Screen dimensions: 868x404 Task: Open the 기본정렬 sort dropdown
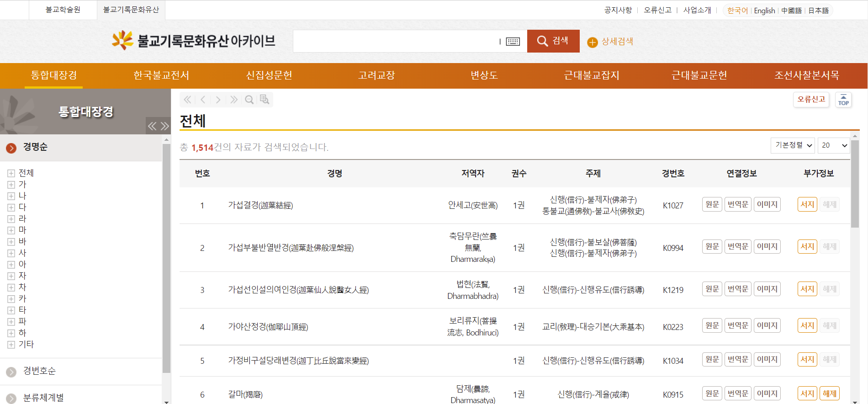[x=793, y=145]
